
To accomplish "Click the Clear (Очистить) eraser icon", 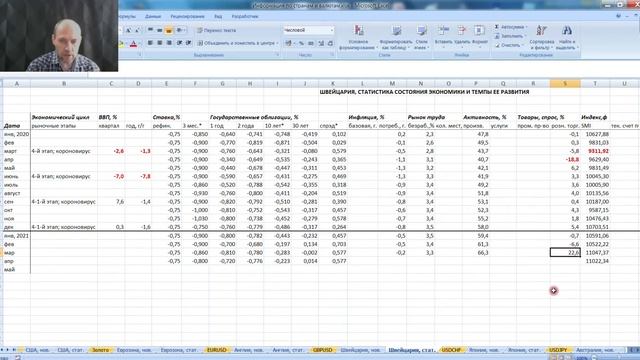I will pyautogui.click(x=497, y=45).
